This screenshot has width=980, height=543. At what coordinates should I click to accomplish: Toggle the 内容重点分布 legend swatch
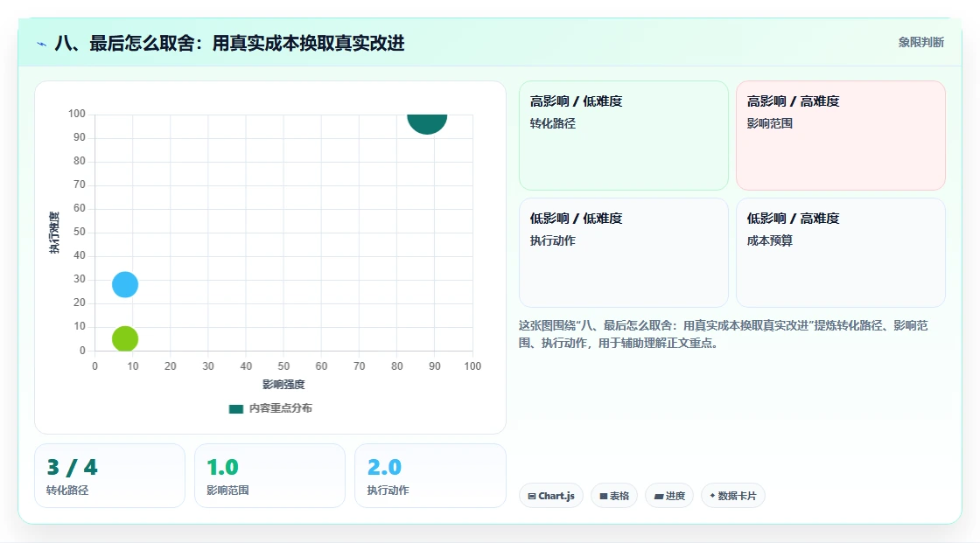pos(235,408)
